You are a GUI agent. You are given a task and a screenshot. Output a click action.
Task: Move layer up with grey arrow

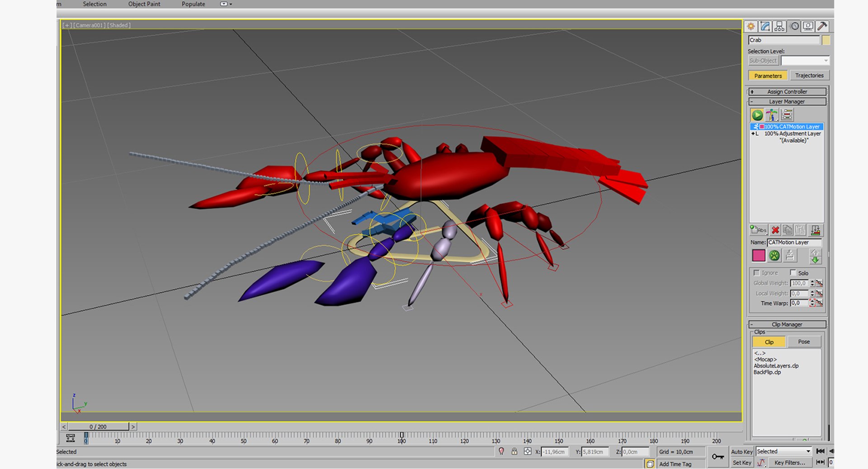point(815,252)
